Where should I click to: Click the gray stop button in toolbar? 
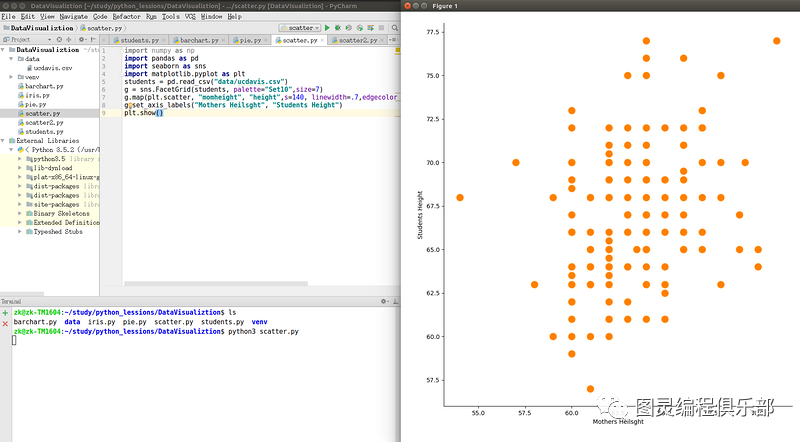pyautogui.click(x=381, y=28)
